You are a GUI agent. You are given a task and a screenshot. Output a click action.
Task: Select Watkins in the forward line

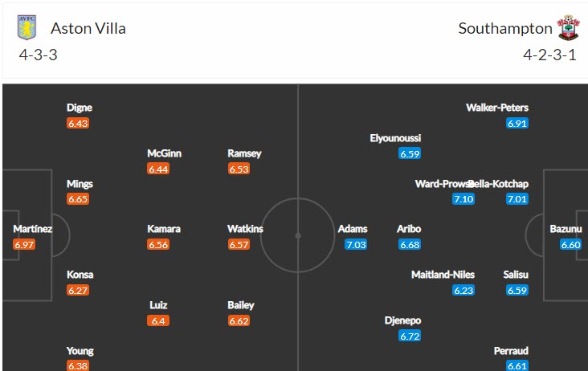(245, 229)
